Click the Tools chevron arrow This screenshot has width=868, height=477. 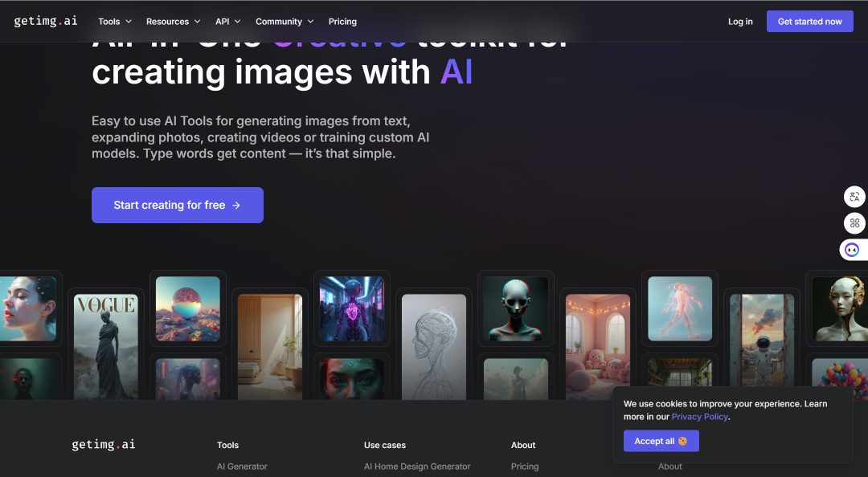coord(129,22)
